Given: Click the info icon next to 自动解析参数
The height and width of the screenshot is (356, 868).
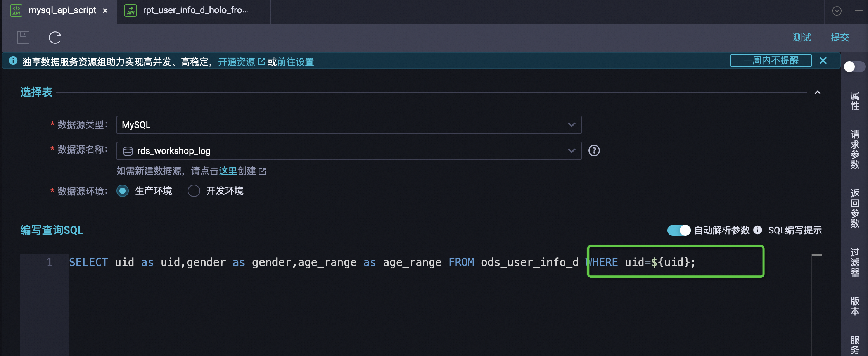Looking at the screenshot, I should coord(757,230).
